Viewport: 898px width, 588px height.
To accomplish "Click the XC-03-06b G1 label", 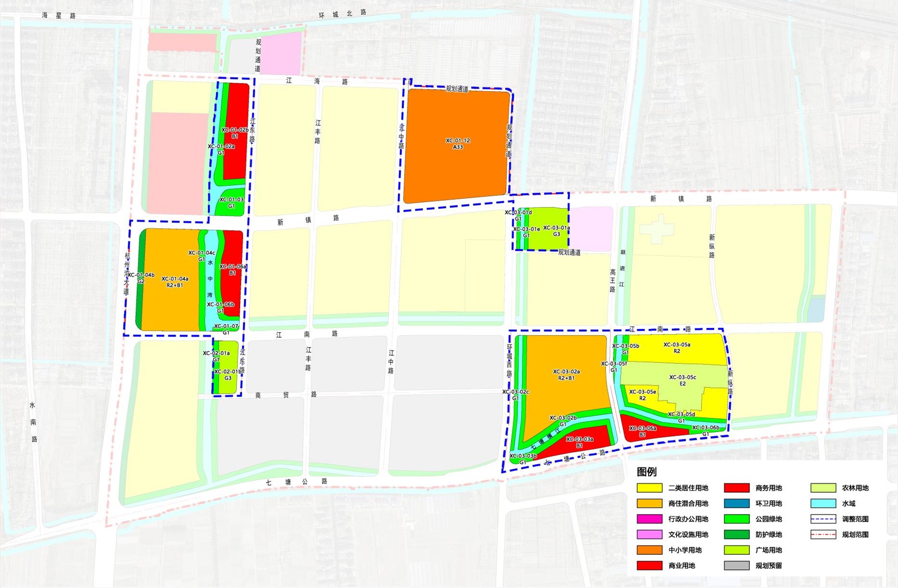I will 706,431.
